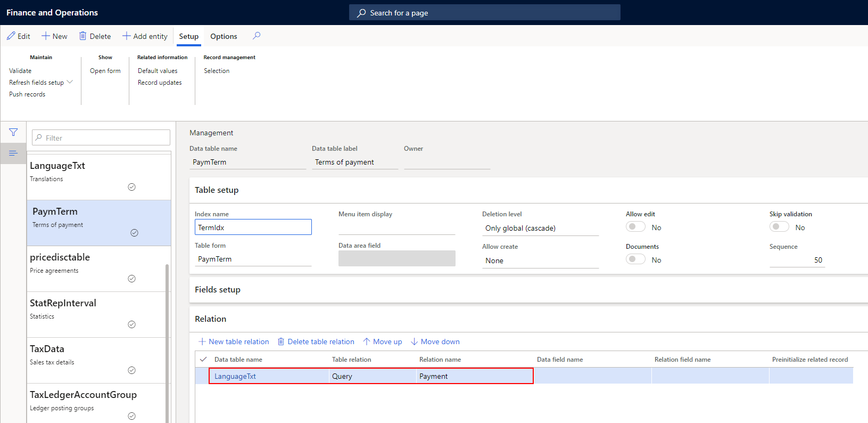This screenshot has width=868, height=423.
Task: Click the search magnifier icon in action bar
Action: click(257, 36)
